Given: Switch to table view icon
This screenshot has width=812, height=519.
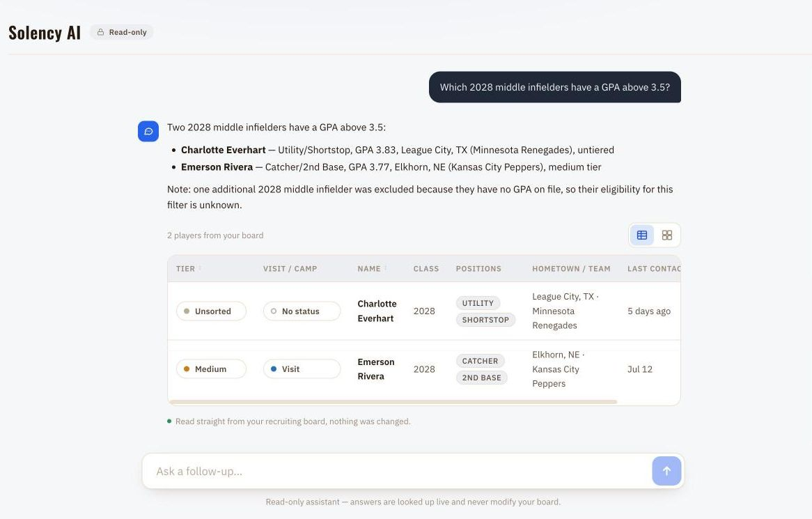Looking at the screenshot, I should pyautogui.click(x=641, y=235).
